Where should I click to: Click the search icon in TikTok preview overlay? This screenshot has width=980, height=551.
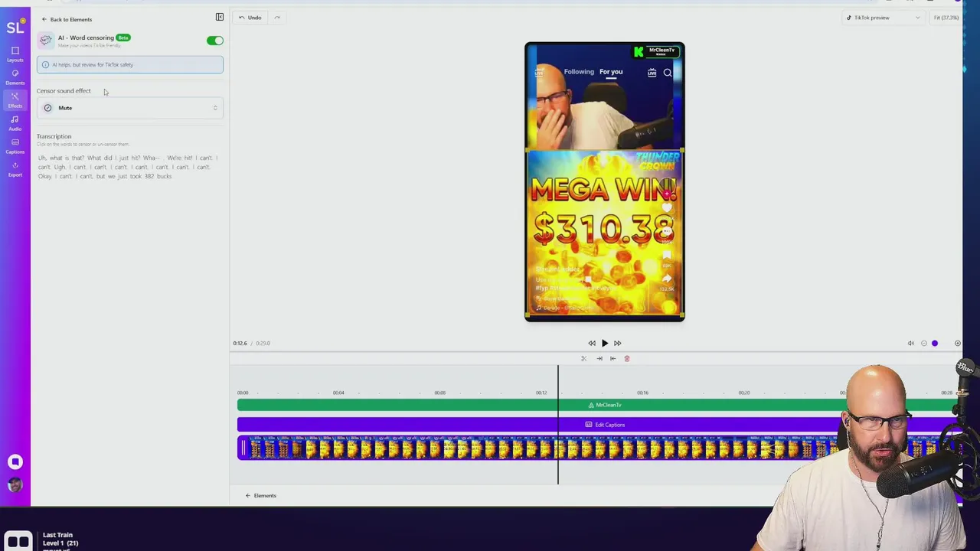[x=668, y=73]
